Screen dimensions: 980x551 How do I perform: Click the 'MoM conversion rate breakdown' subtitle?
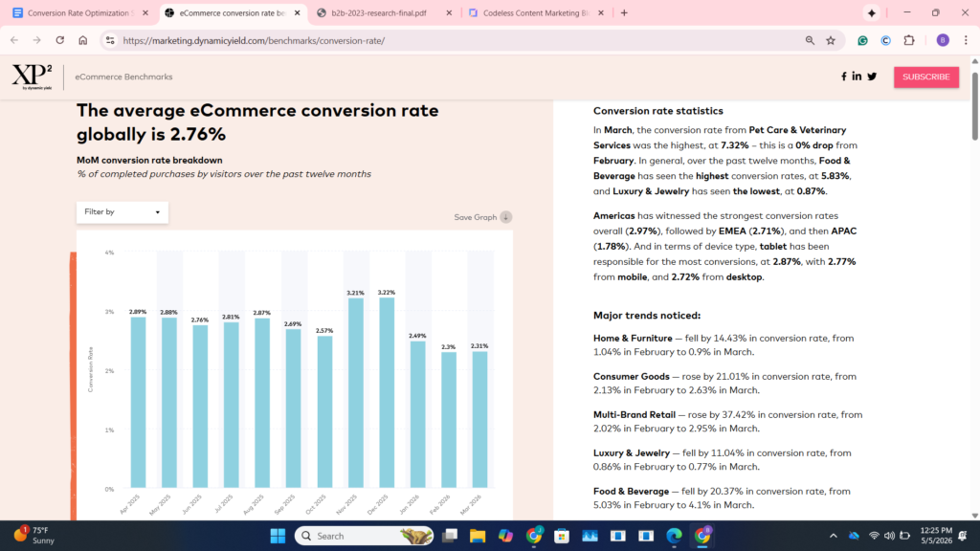149,160
